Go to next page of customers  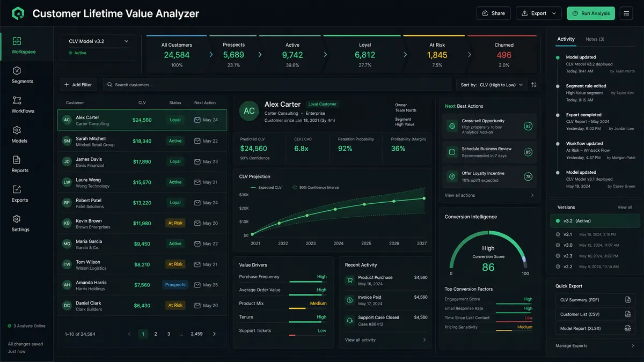[x=214, y=334]
